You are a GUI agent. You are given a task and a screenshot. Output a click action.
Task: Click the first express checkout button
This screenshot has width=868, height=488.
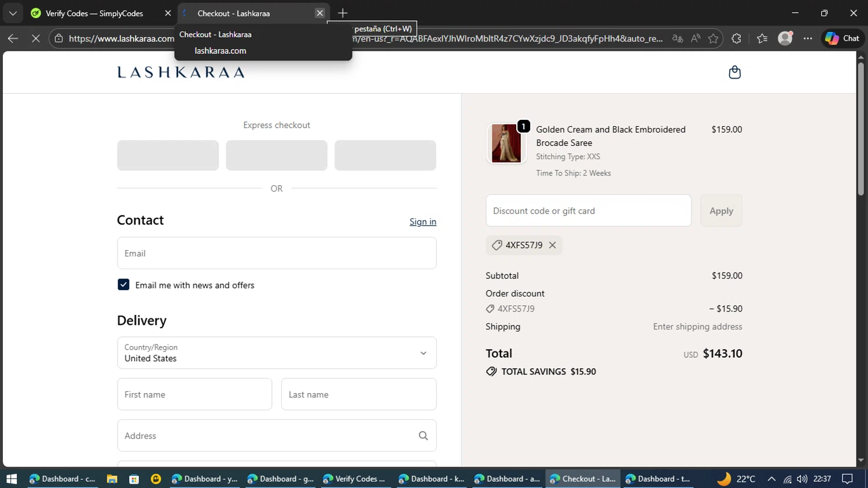[x=168, y=155]
